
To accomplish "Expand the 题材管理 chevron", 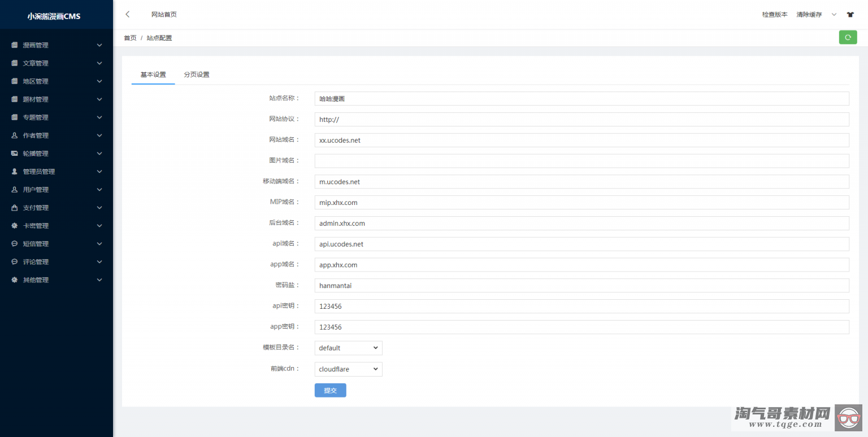I will point(99,99).
